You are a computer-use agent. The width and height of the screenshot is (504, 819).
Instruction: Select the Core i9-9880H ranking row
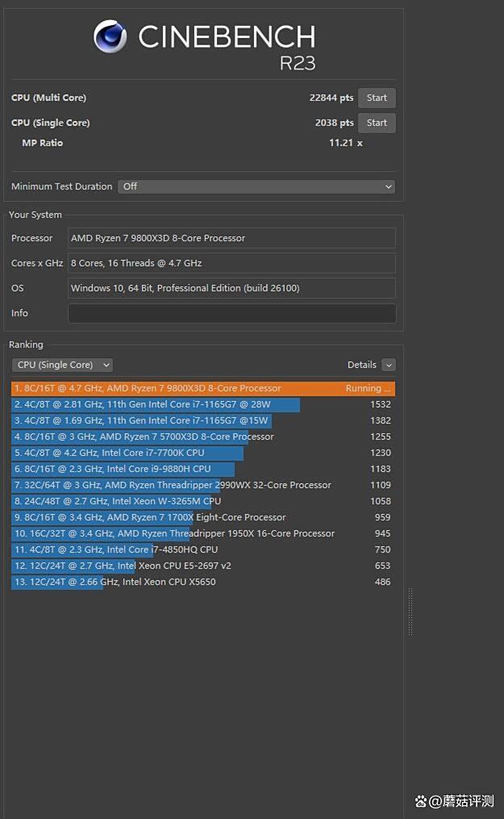[x=203, y=469]
